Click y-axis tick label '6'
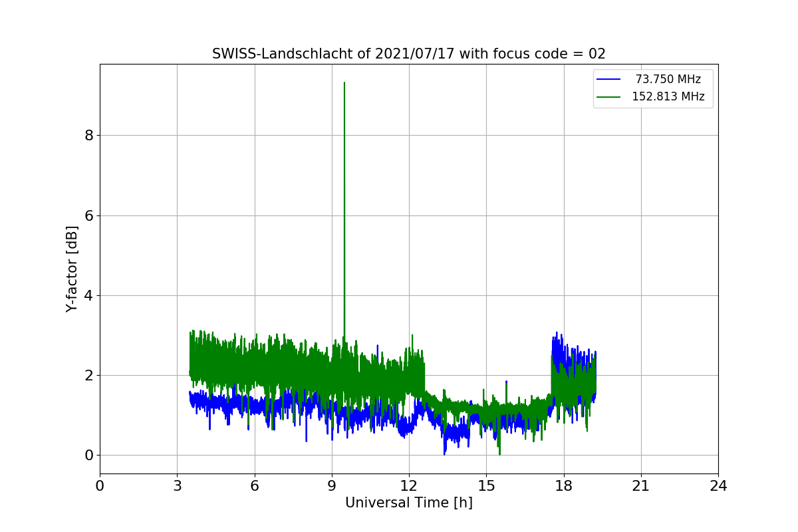The width and height of the screenshot is (798, 532). [x=88, y=215]
